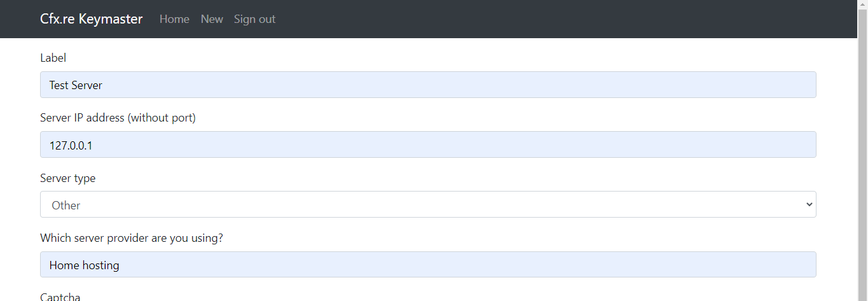
Task: Click the Server IP address input field
Action: pyautogui.click(x=428, y=144)
